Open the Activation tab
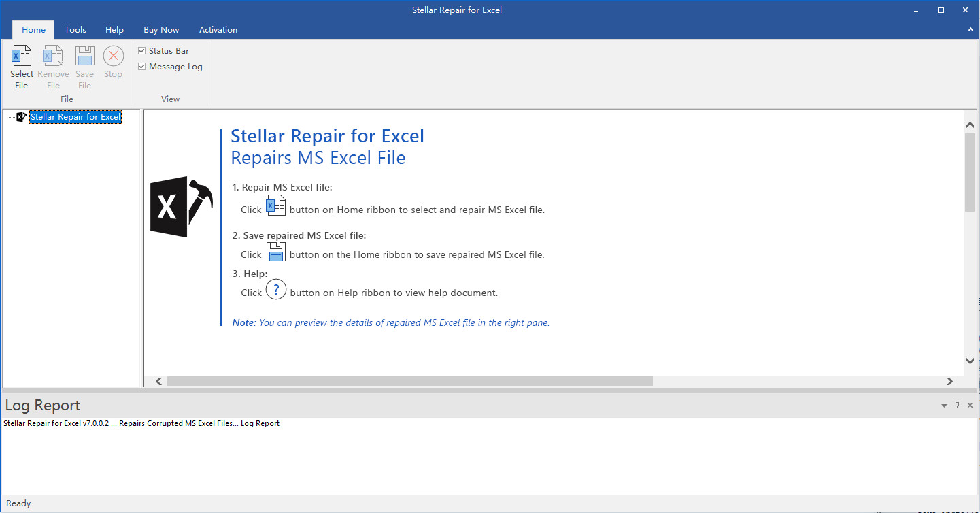The width and height of the screenshot is (980, 513). [218, 30]
